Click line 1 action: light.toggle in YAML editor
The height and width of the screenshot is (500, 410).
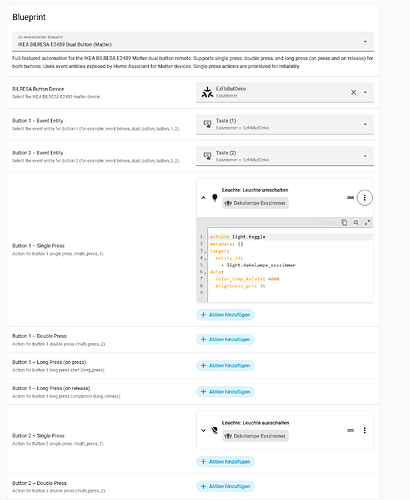(237, 237)
